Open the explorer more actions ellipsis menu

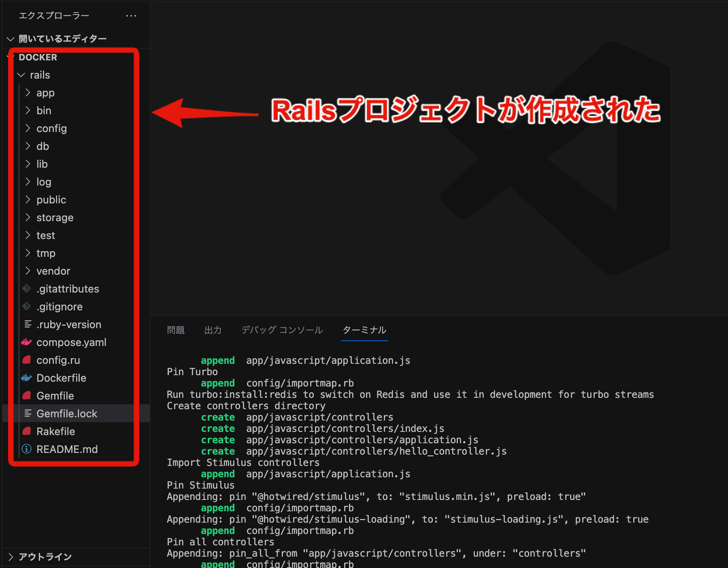131,15
